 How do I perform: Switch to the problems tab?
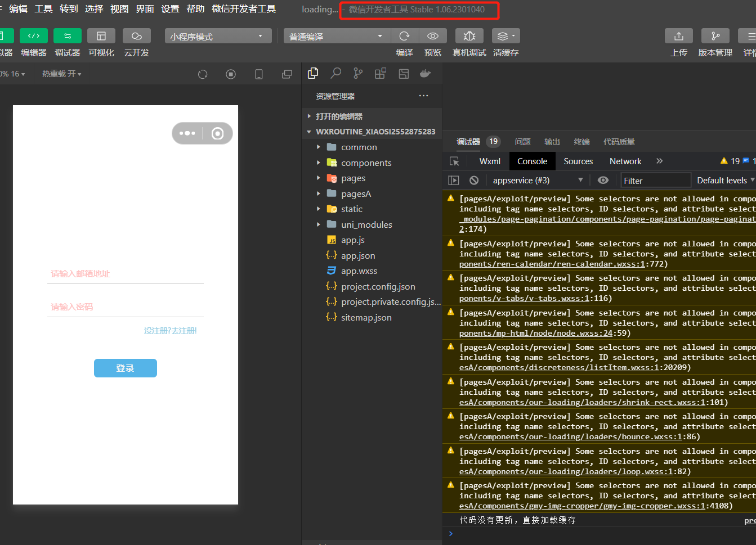tap(522, 142)
